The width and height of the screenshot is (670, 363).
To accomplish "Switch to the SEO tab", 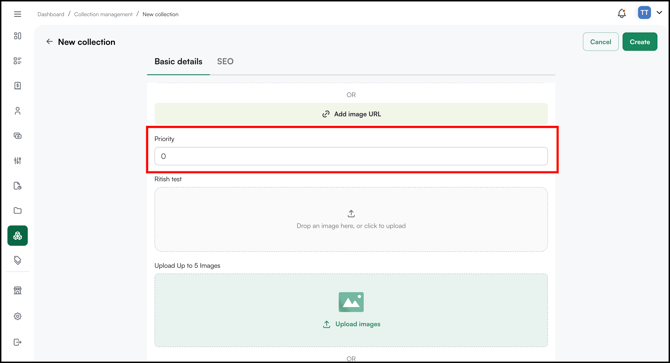I will [x=225, y=61].
